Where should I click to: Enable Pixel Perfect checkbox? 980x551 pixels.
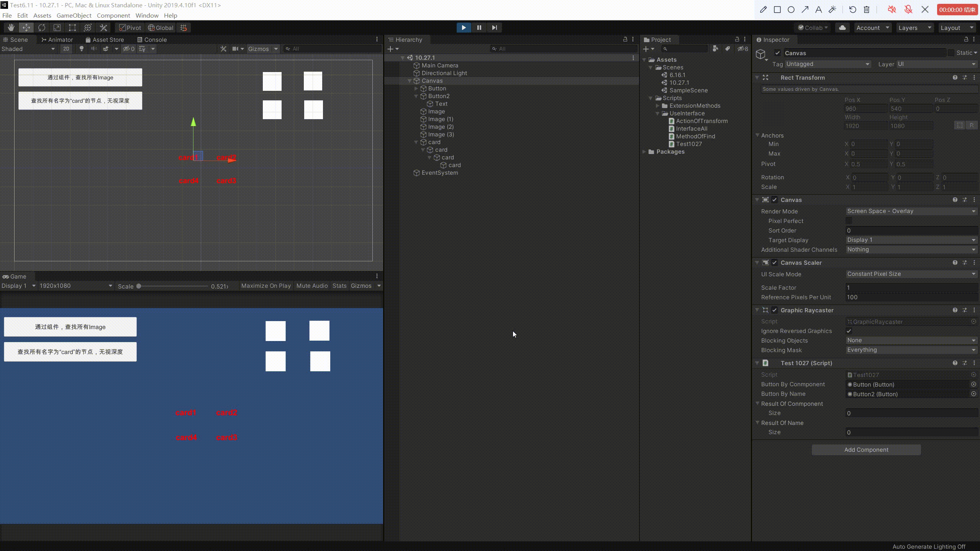tap(849, 221)
